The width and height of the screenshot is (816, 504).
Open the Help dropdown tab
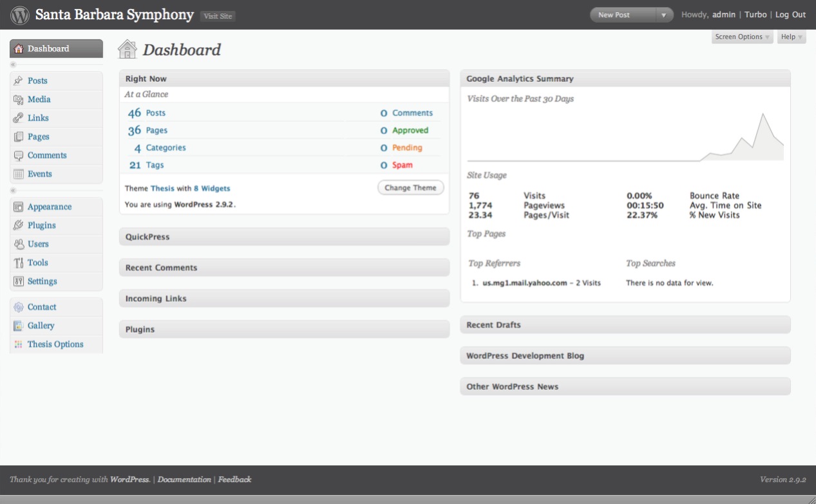click(x=792, y=37)
